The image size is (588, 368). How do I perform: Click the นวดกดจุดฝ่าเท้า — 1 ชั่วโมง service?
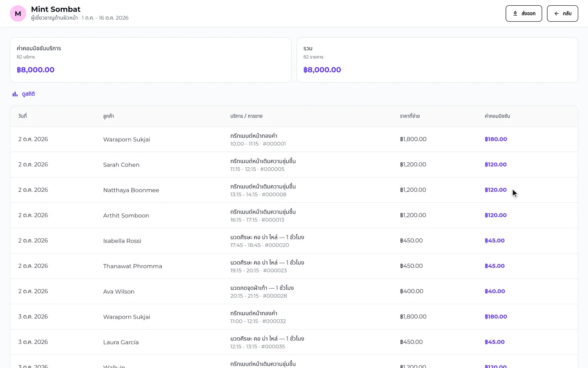pos(262,288)
